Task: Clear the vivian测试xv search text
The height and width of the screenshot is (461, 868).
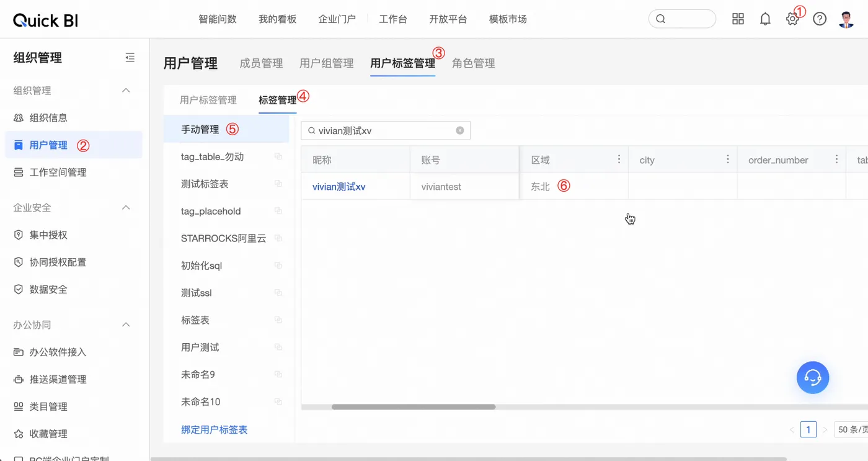Action: pyautogui.click(x=460, y=130)
